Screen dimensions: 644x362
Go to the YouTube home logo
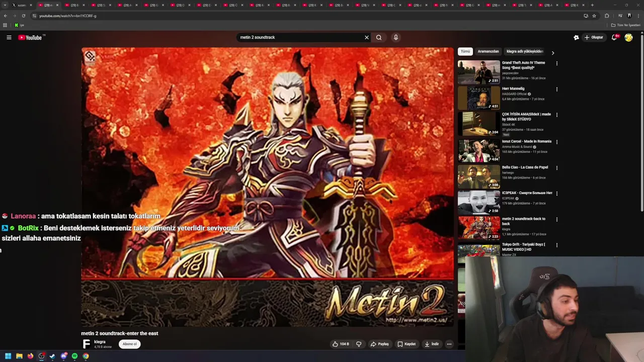[x=30, y=38]
